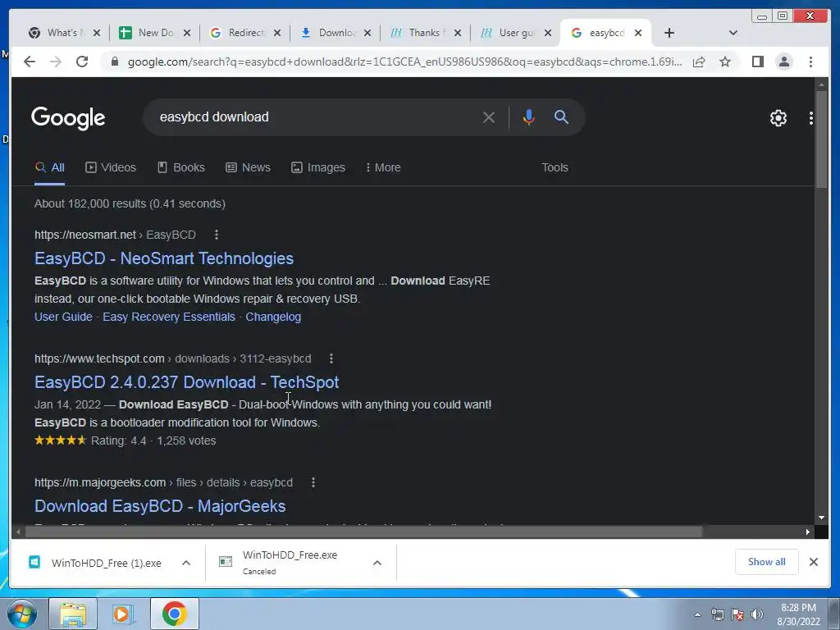The width and height of the screenshot is (840, 630).
Task: Follow the Easy Recovery Essentials sitelink
Action: click(x=169, y=317)
